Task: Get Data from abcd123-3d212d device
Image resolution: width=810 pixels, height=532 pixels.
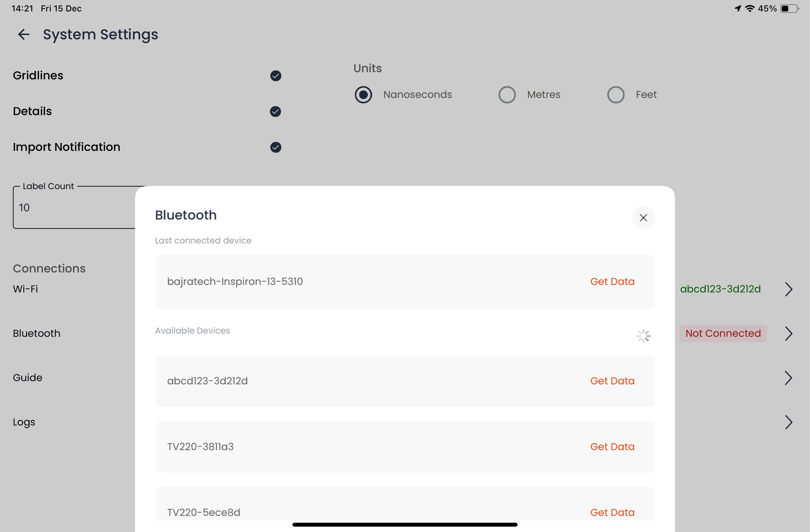Action: [612, 381]
